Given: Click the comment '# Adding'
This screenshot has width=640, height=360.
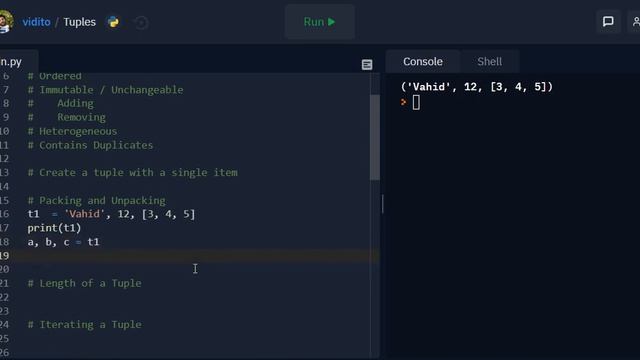Looking at the screenshot, I should click(x=60, y=103).
